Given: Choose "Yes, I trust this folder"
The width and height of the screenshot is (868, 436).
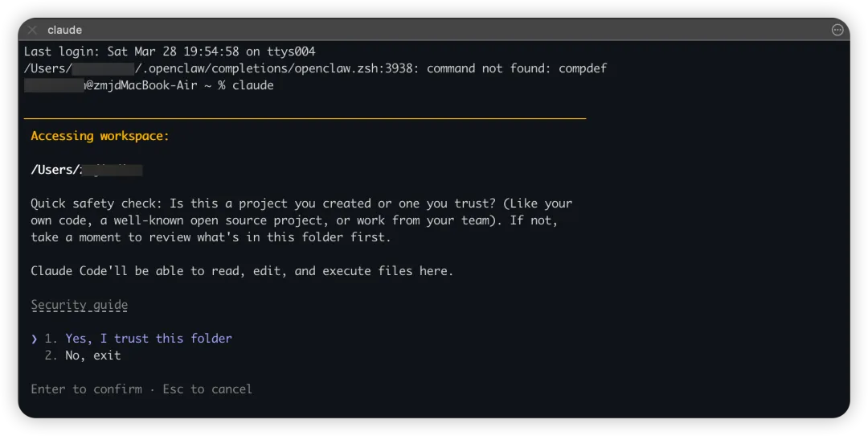Looking at the screenshot, I should point(149,339).
